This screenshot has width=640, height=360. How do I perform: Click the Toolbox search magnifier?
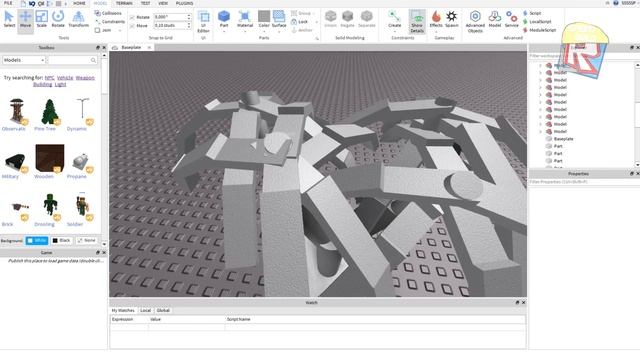pos(93,60)
